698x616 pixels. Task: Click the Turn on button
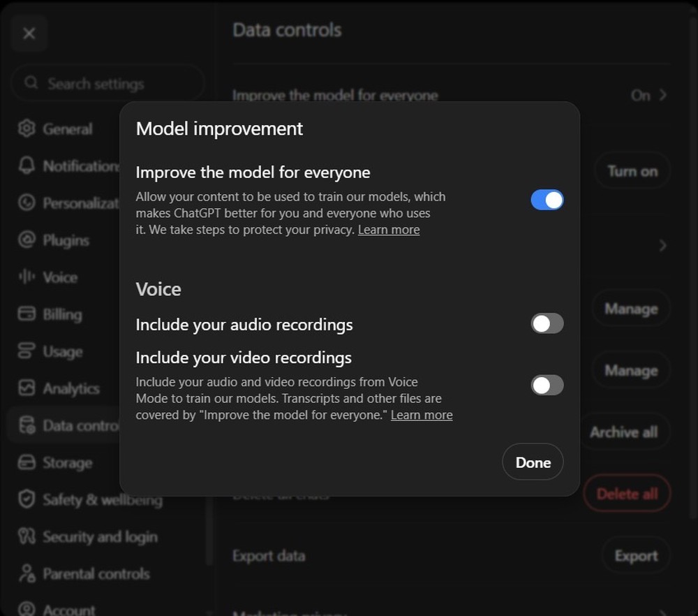point(632,171)
